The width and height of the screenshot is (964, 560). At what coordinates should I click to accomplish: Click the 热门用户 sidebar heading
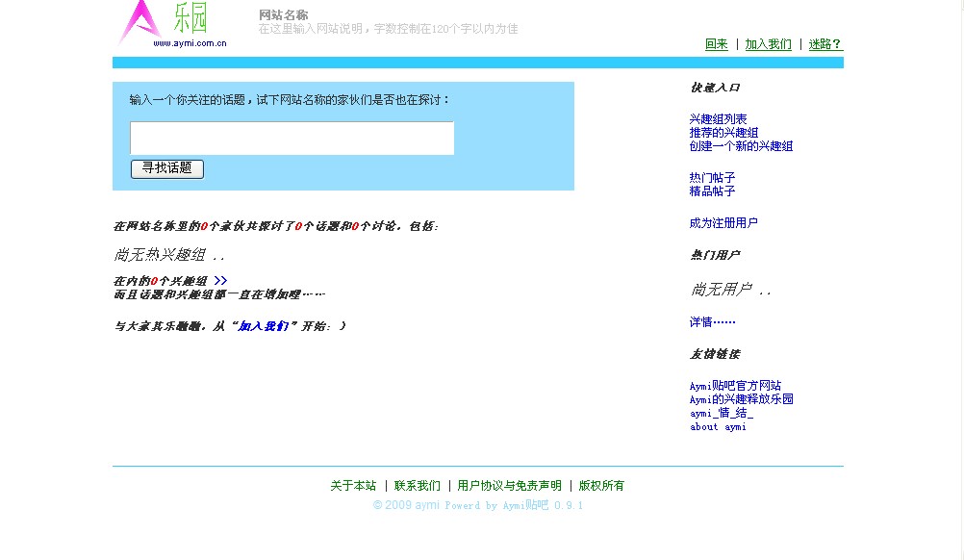715,254
